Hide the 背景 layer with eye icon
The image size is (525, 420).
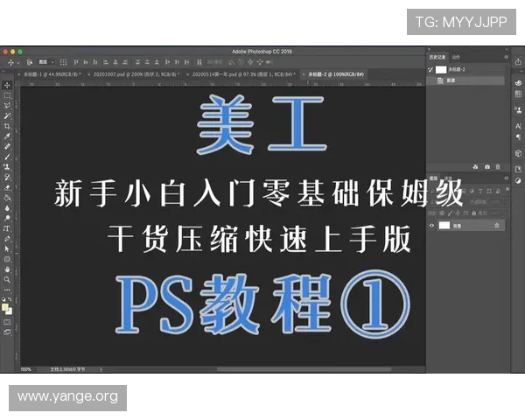coord(431,226)
